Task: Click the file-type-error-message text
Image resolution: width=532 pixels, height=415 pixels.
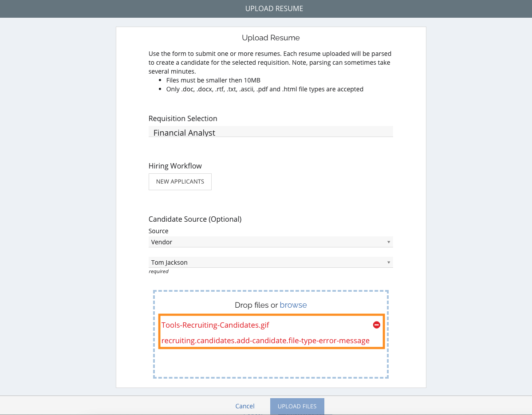Action: (x=265, y=341)
